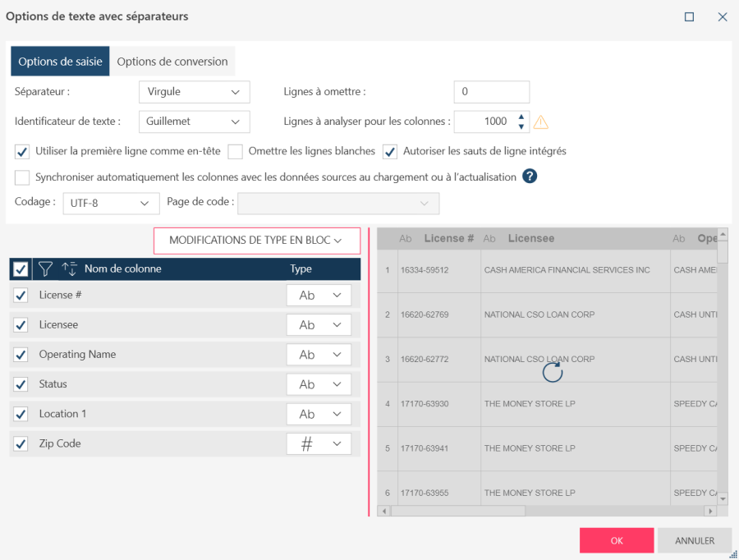Uncheck 'Utiliser la première ligne comme en-tête'
The width and height of the screenshot is (739, 560).
click(22, 151)
